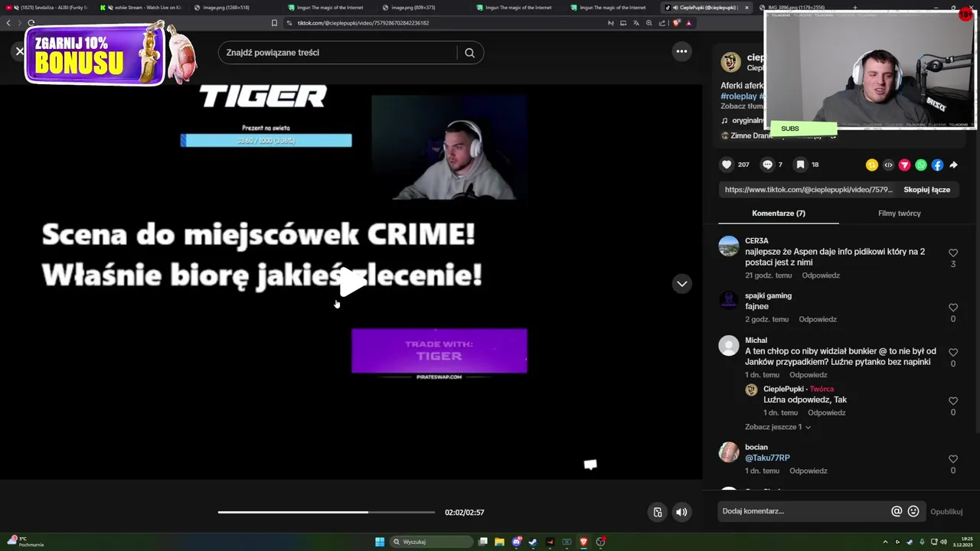Viewport: 980px width, 551px height.
Task: Open Brave browser taskbar icon
Action: (583, 542)
